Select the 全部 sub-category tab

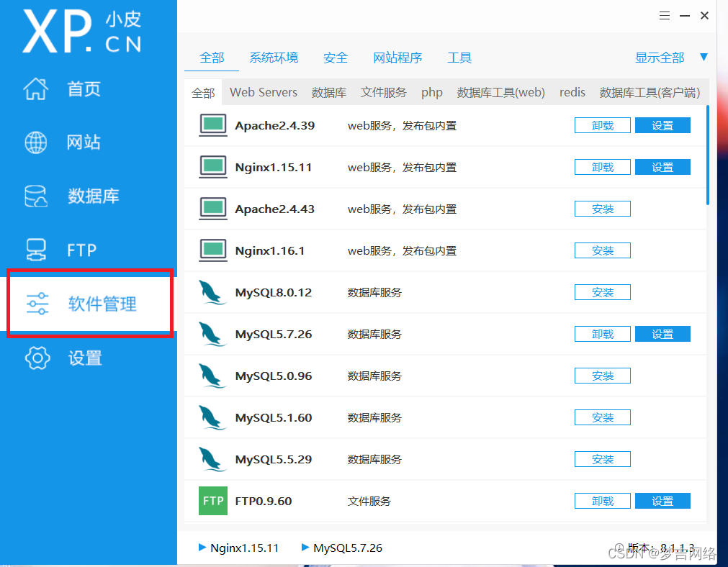(x=203, y=93)
